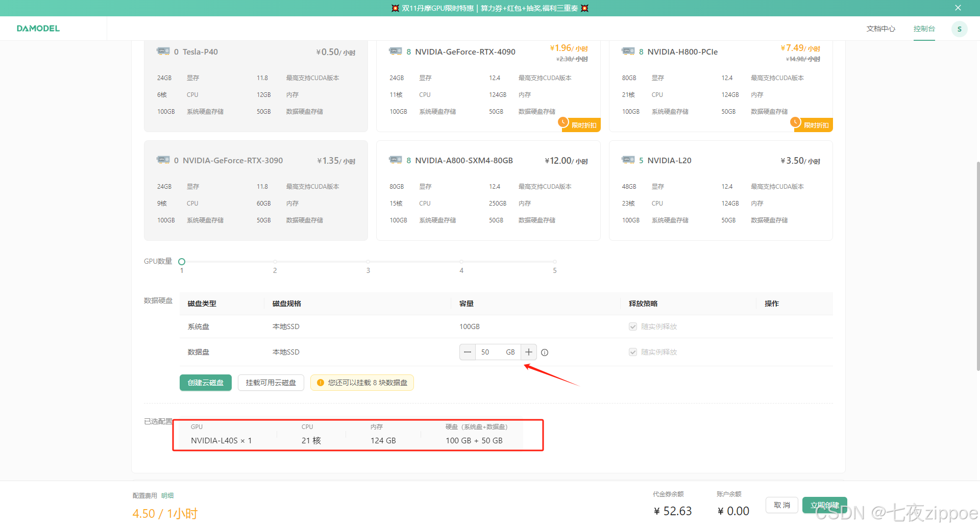Viewport: 980px width, 529px height.
Task: Select the NVIDIA-GeForce-RTX-3090 card
Action: click(256, 190)
